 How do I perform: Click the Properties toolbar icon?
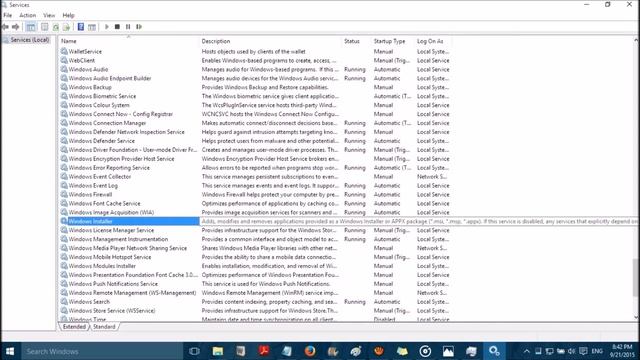[44, 27]
